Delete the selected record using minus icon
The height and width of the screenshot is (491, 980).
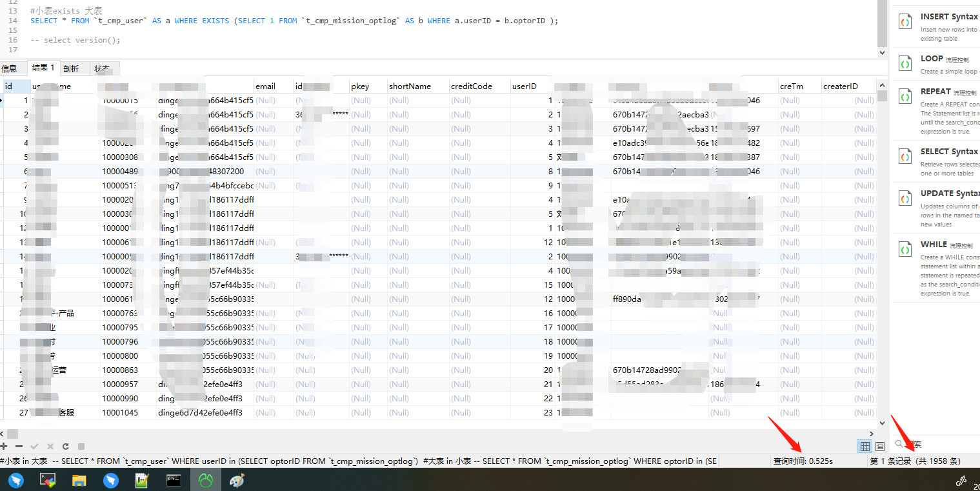click(x=19, y=446)
